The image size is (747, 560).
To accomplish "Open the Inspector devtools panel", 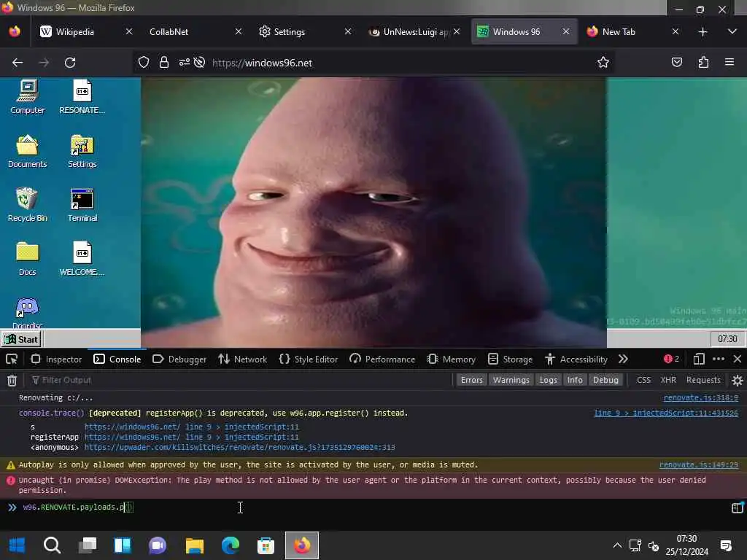I will [56, 359].
